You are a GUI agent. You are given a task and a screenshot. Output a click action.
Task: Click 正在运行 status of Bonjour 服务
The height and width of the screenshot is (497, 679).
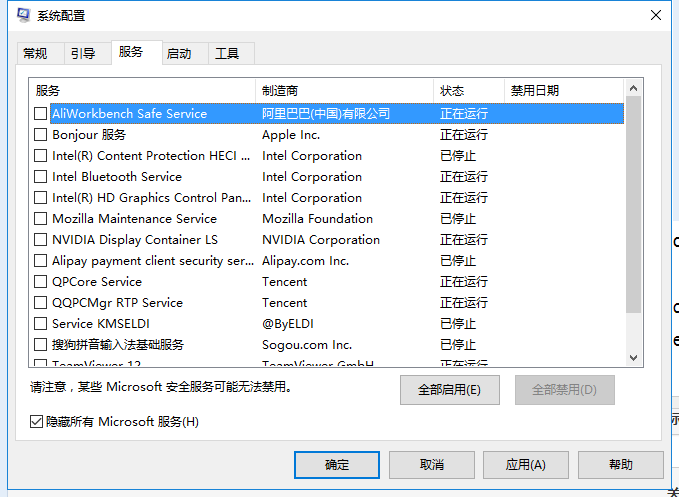pyautogui.click(x=464, y=135)
